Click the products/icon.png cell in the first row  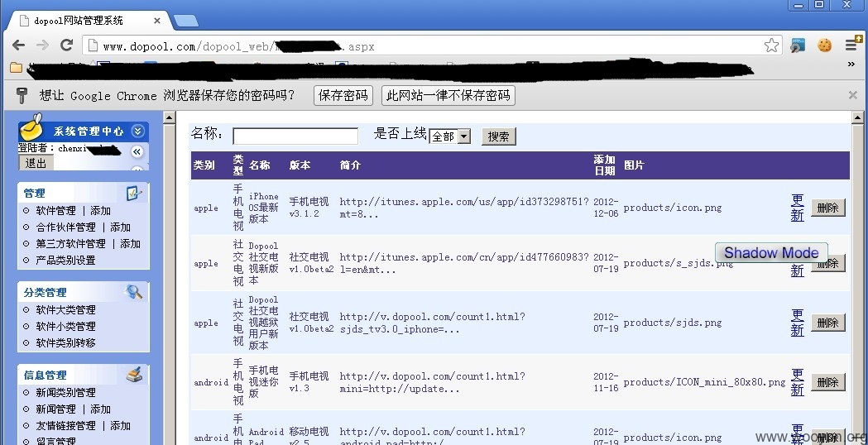coord(673,208)
